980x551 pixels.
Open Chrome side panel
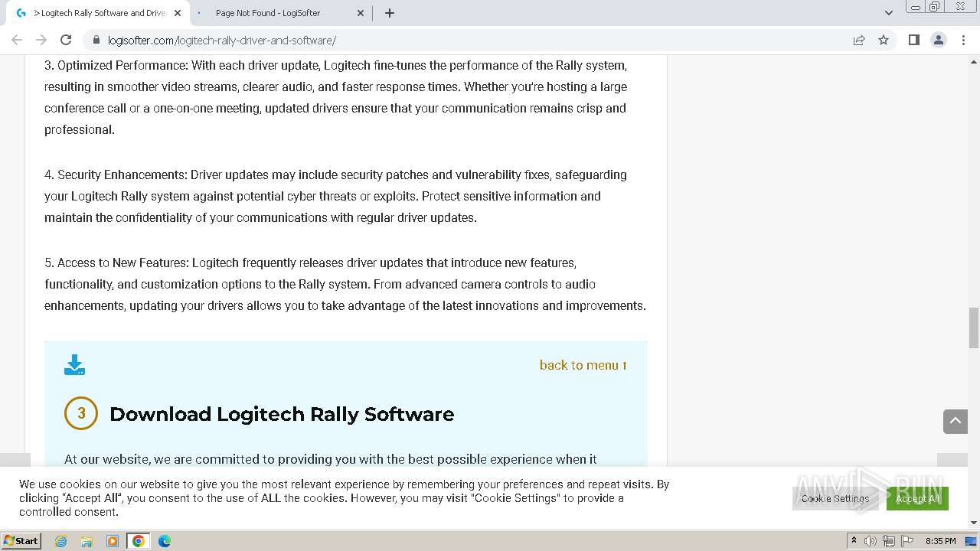(x=913, y=40)
